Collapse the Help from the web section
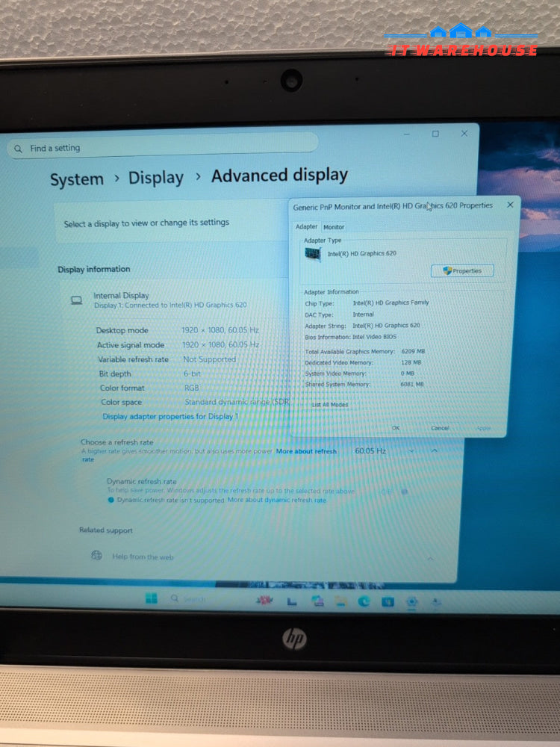Viewport: 560px width, 747px height. [431, 558]
